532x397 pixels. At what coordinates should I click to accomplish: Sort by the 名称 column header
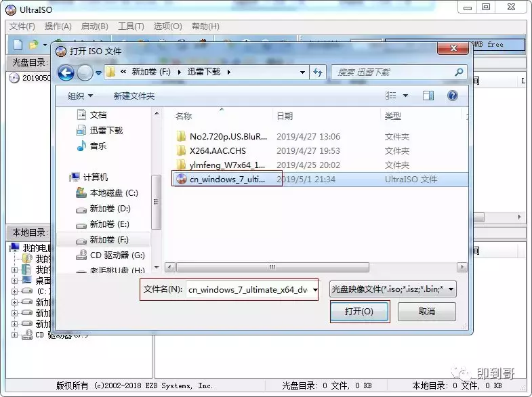click(x=184, y=117)
